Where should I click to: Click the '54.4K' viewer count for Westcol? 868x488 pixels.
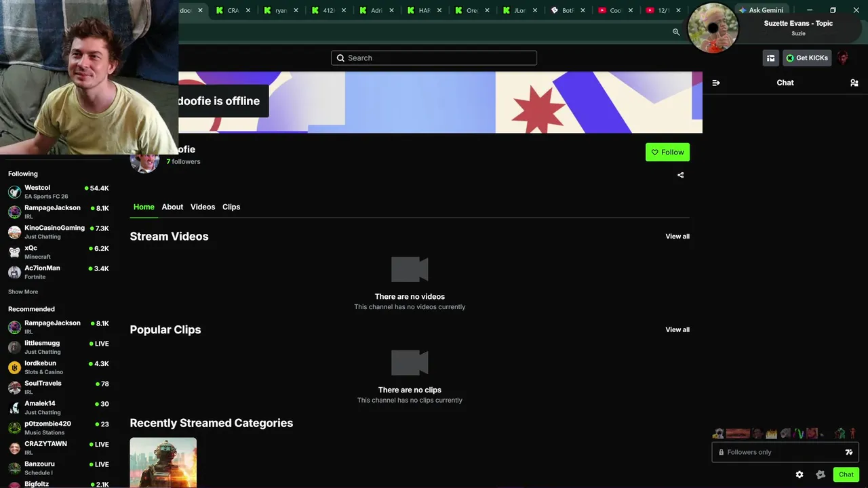99,188
